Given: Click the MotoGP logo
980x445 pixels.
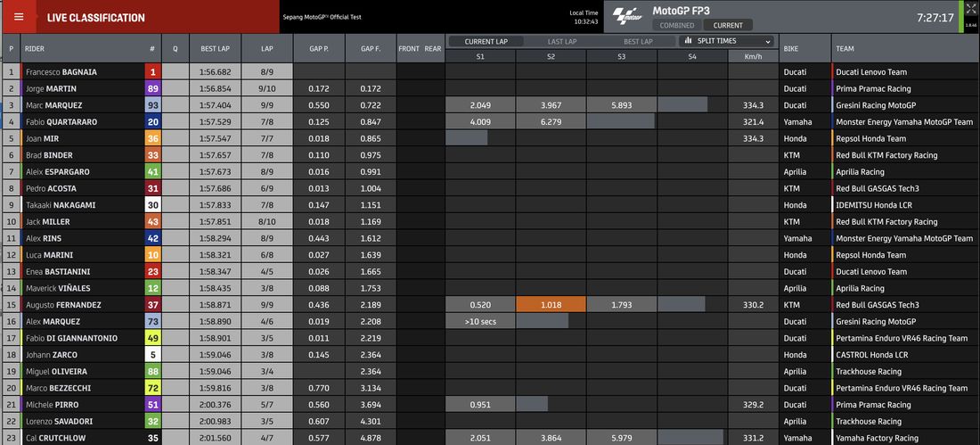Looking at the screenshot, I should pos(627,16).
